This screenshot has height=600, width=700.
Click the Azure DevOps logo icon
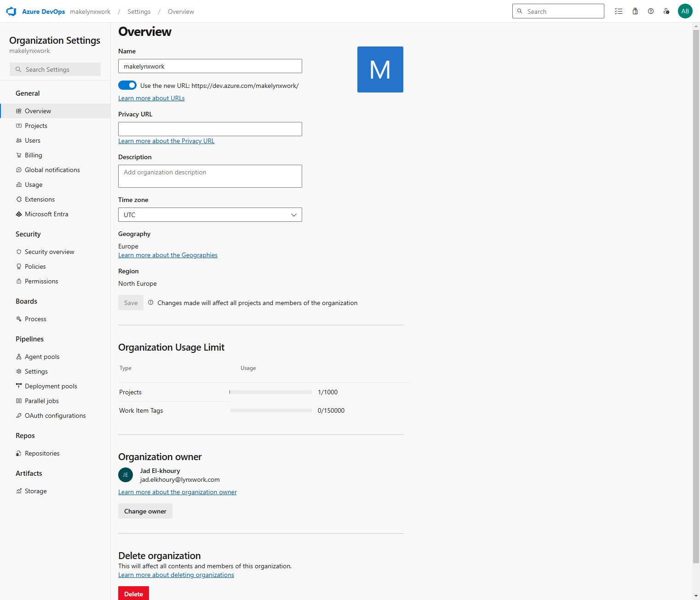(11, 12)
